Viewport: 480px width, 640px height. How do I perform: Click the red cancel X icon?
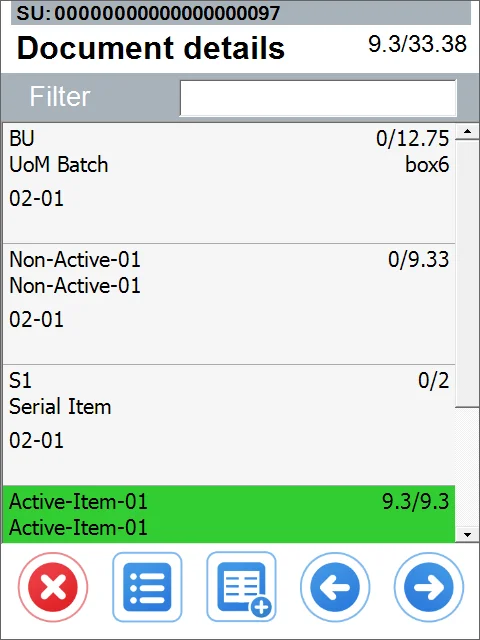pos(53,587)
